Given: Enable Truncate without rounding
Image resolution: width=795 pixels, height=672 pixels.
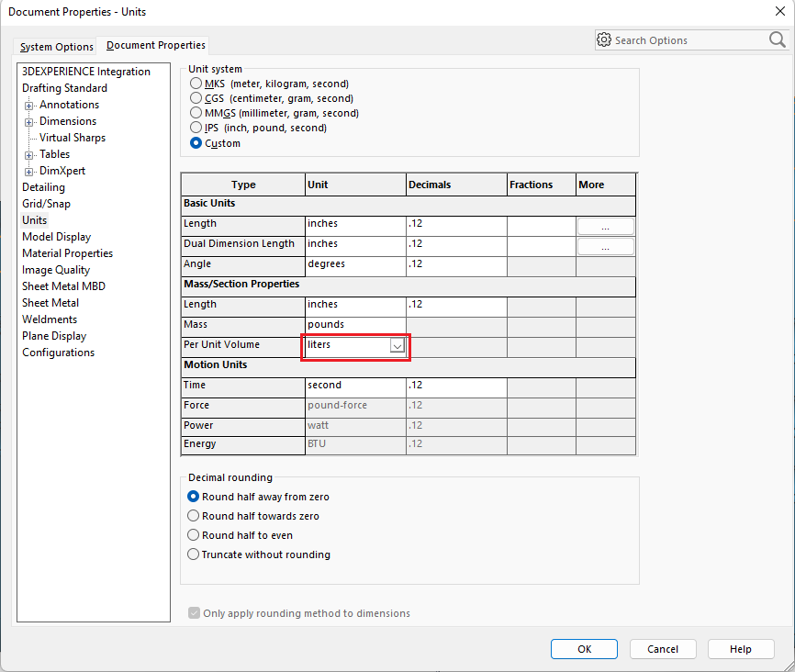Looking at the screenshot, I should (x=194, y=554).
